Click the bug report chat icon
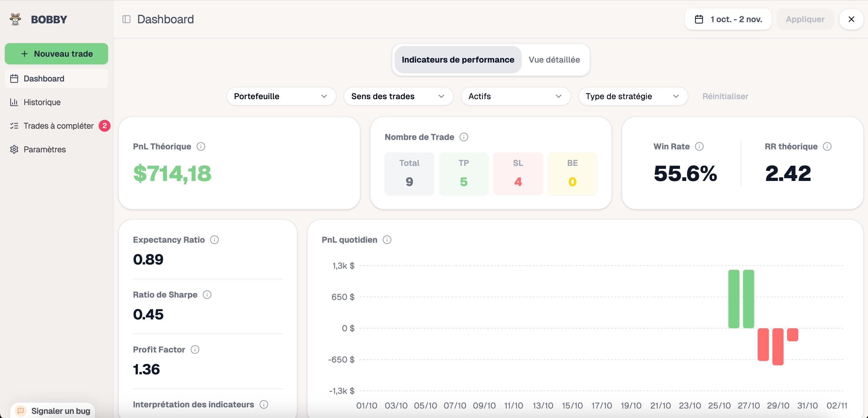868x418 pixels. point(21,411)
